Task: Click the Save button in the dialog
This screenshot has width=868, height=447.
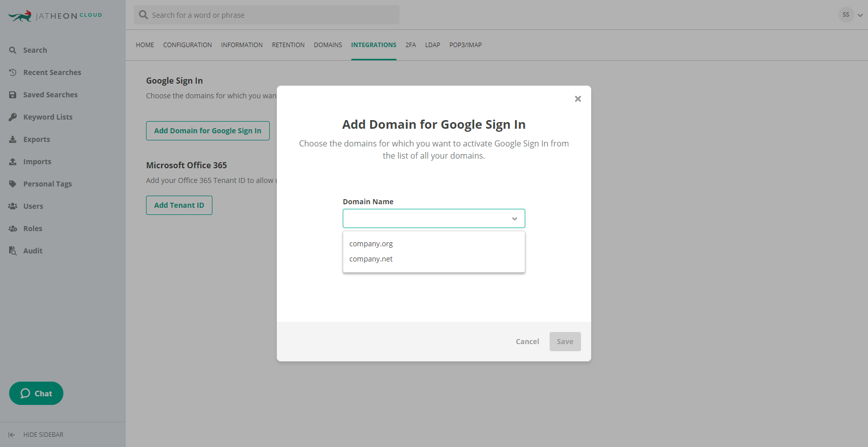Action: [565, 342]
